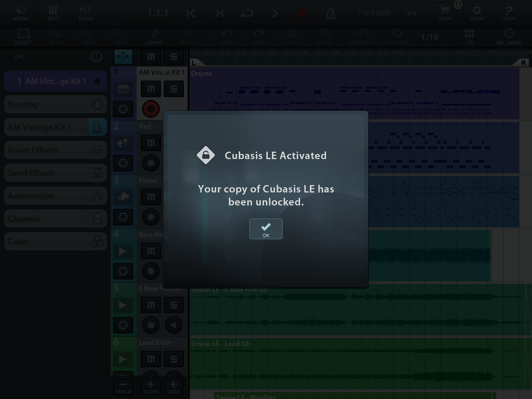Choose the Erase tool
Screen dimensions: 532x399
click(x=121, y=37)
